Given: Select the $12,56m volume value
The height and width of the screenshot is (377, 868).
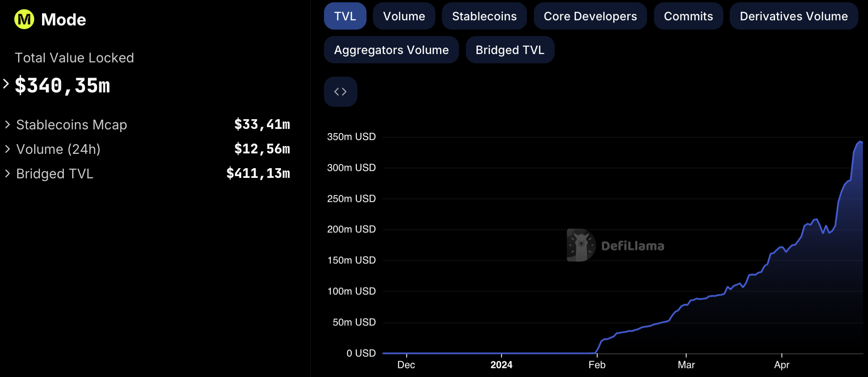Looking at the screenshot, I should click(262, 149).
